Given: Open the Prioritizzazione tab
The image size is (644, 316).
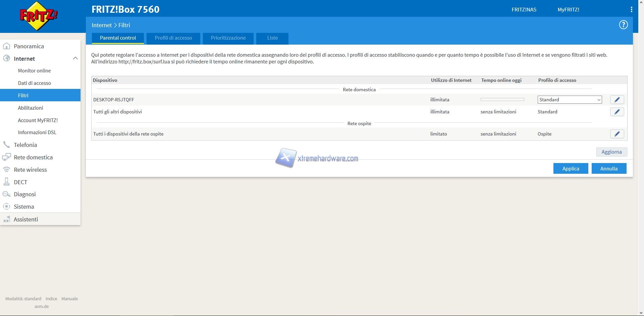Looking at the screenshot, I should tap(228, 38).
